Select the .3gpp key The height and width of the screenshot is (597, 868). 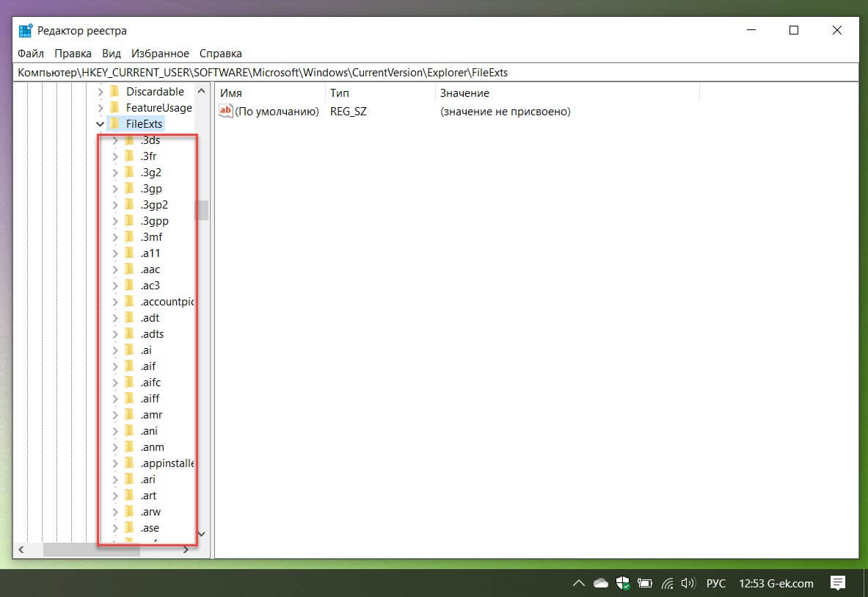154,221
